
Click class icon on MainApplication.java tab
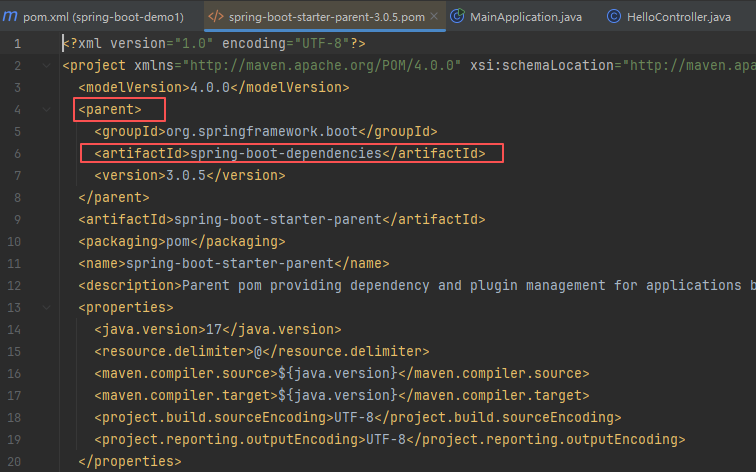click(x=457, y=16)
